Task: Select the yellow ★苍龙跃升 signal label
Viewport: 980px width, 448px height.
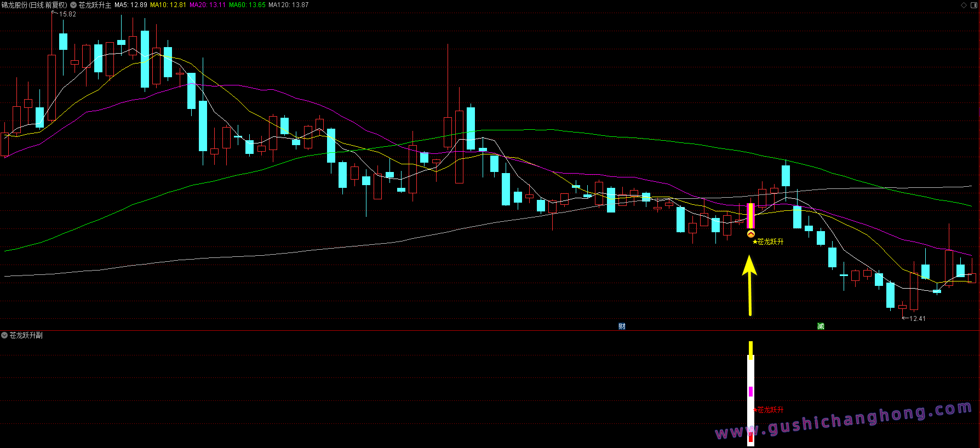Action: coord(768,242)
